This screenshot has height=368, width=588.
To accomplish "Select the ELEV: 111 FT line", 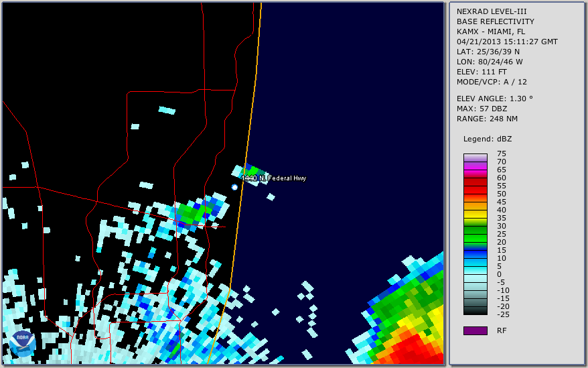I will coord(482,72).
